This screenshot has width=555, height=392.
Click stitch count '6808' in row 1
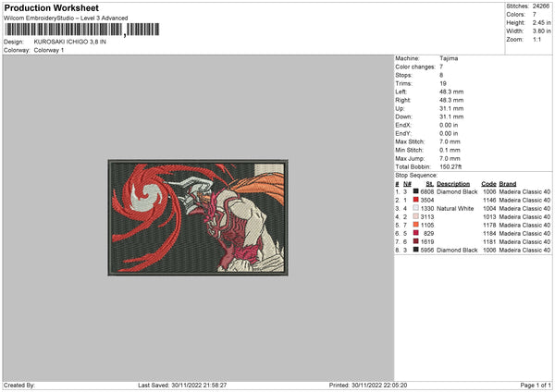427,191
